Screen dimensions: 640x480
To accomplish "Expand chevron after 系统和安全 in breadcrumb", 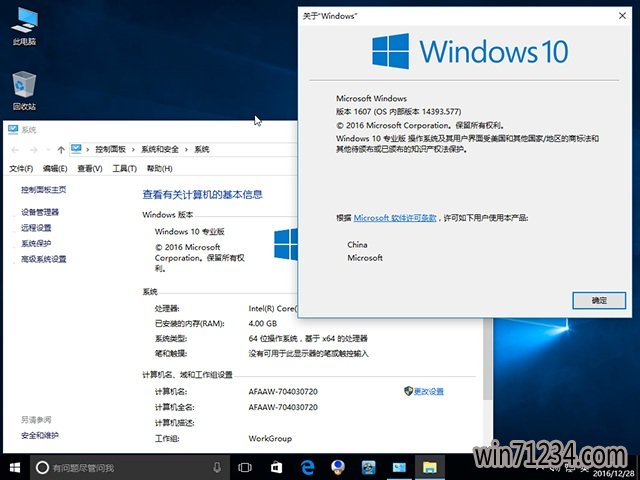I will point(186,150).
